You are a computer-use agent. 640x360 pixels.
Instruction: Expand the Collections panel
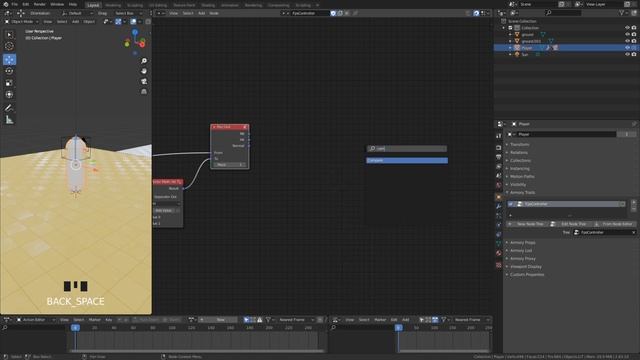click(x=520, y=160)
